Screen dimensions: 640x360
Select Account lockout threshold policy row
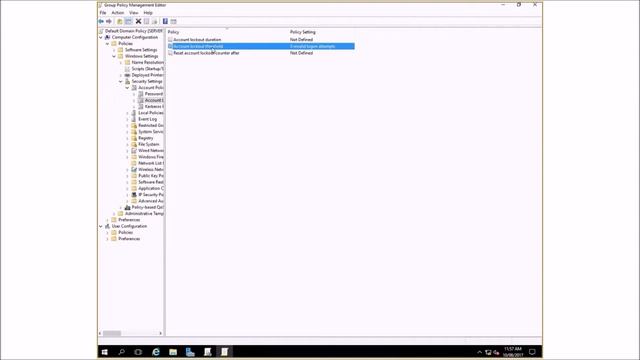pyautogui.click(x=261, y=46)
